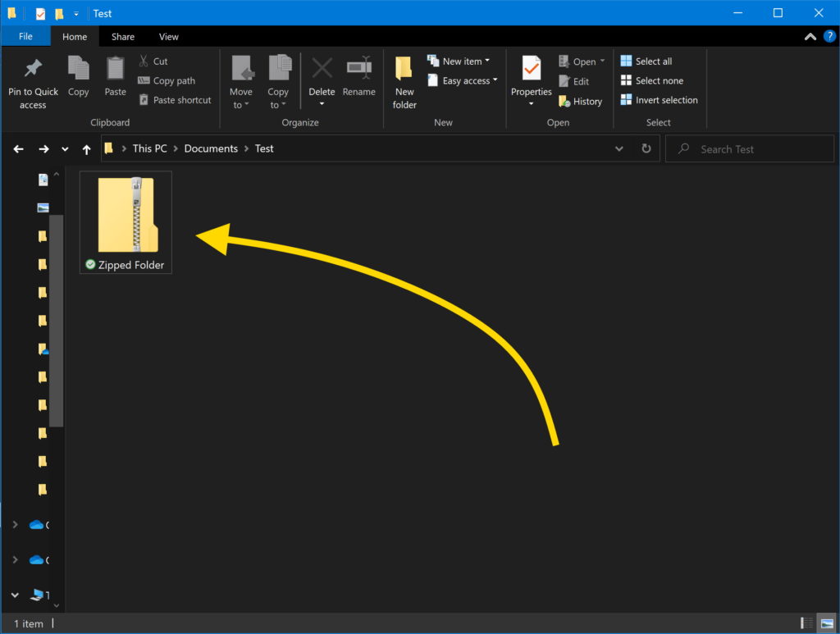
Task: Show file History from the ribbon
Action: click(x=580, y=101)
